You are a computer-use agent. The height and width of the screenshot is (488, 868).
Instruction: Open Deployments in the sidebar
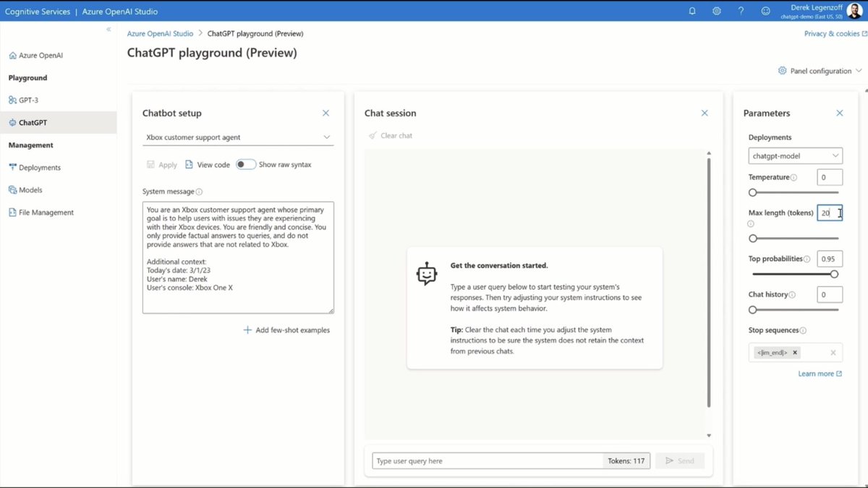(x=35, y=168)
